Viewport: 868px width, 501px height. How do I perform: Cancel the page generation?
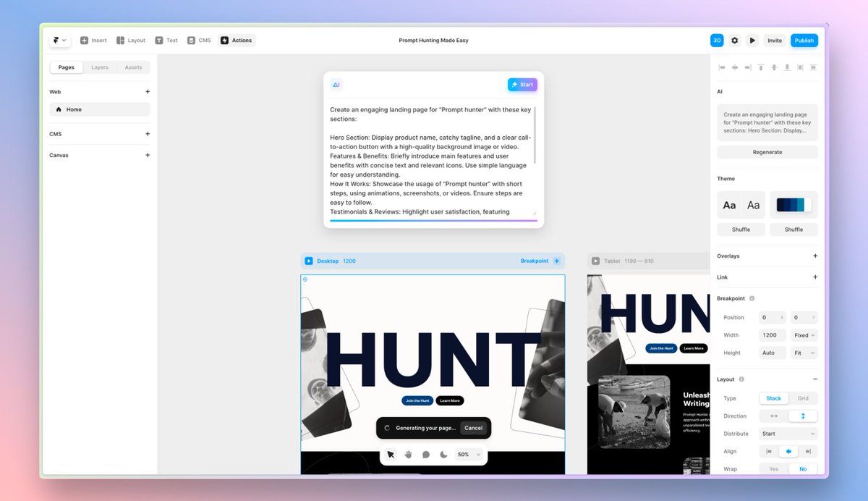click(x=474, y=428)
